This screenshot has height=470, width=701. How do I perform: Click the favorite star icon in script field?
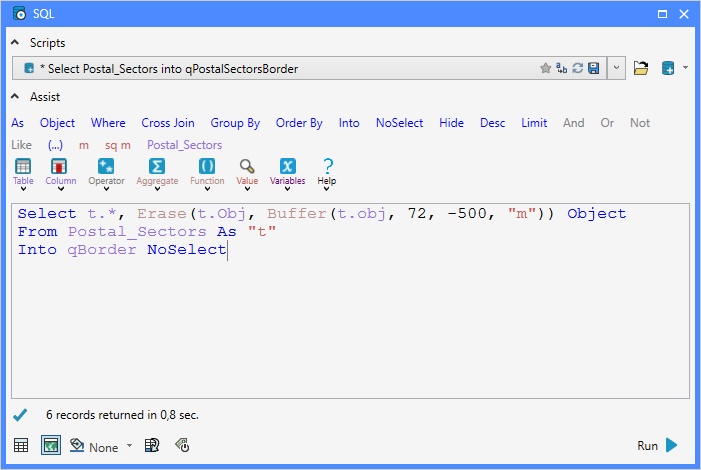coord(545,68)
